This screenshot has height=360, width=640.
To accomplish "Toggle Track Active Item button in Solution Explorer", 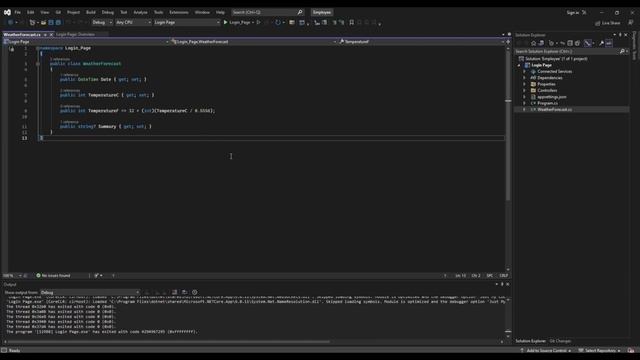I will (588, 43).
